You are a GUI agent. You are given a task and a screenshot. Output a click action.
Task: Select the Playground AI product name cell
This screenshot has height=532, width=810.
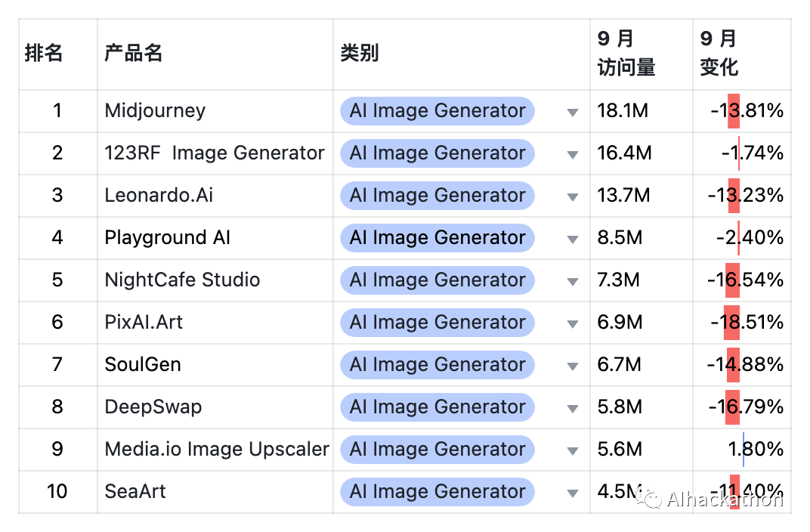pos(215,238)
